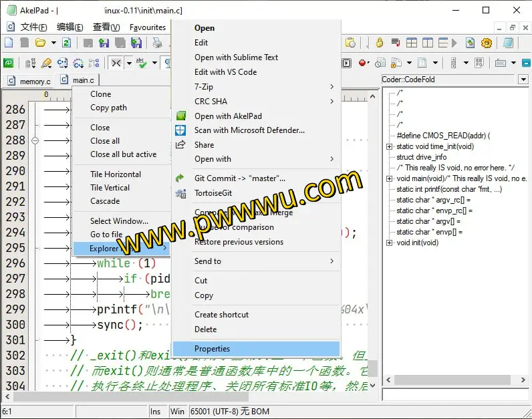Click the green reload file icon

pyautogui.click(x=66, y=43)
